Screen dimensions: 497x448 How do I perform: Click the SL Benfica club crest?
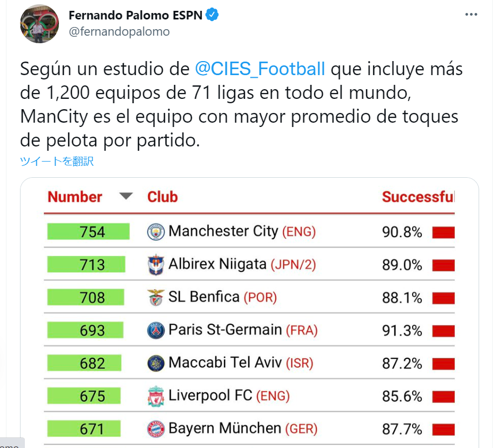pos(156,298)
